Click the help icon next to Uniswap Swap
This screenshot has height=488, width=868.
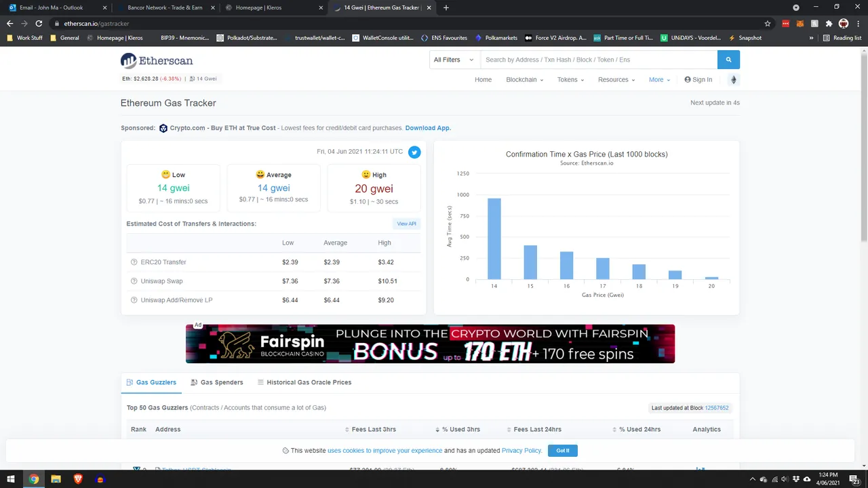134,281
